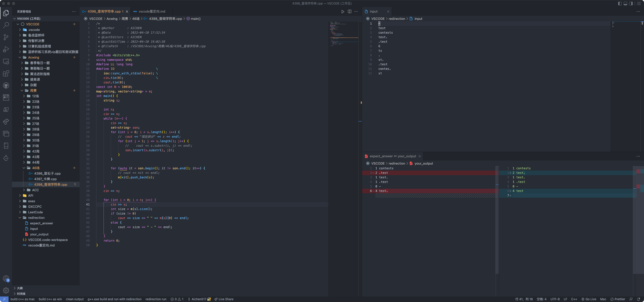Viewport: 644px width, 302px height.
Task: Open the Explorer view in activity bar
Action: (6, 13)
